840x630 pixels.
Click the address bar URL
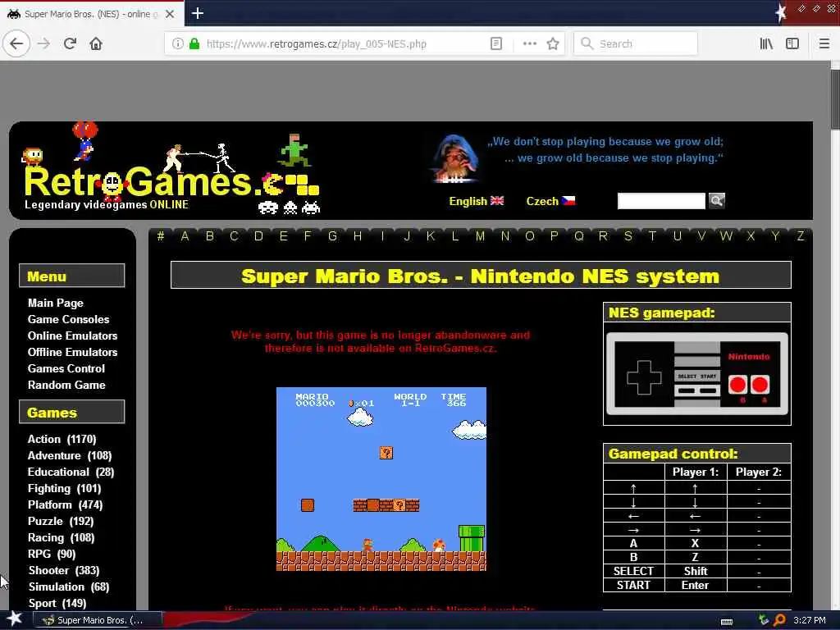click(x=316, y=44)
